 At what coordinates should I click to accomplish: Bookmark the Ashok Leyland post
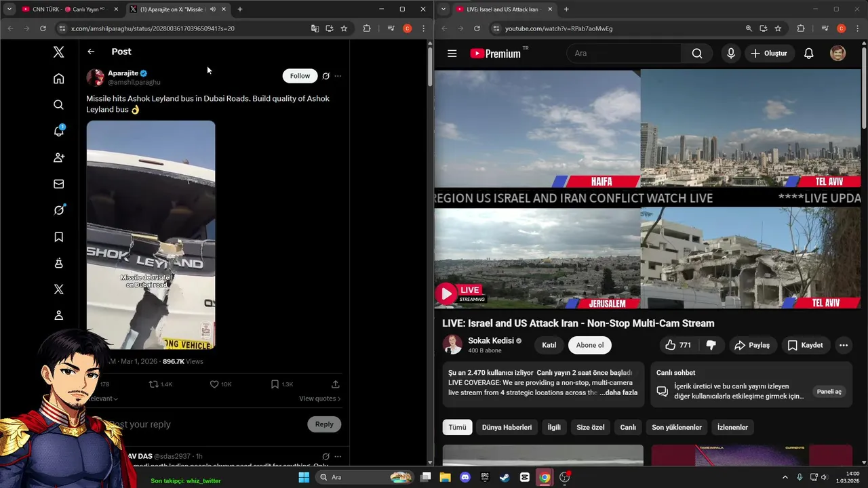click(281, 384)
